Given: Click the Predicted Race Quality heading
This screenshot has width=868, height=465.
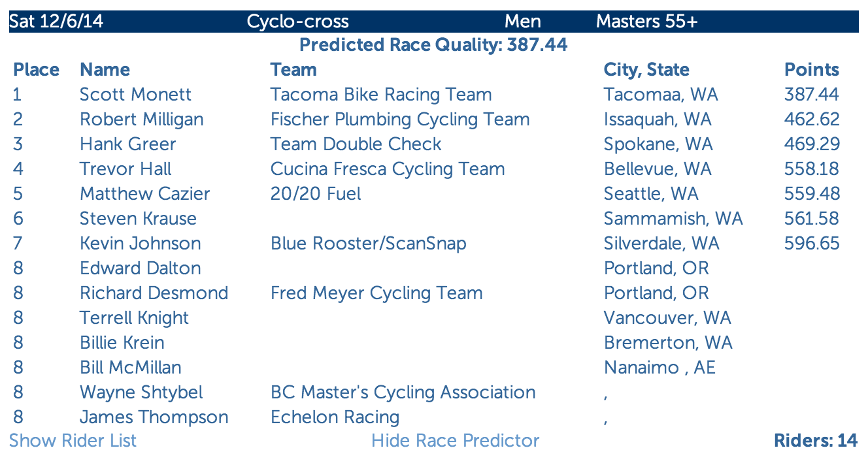Looking at the screenshot, I should click(x=433, y=45).
